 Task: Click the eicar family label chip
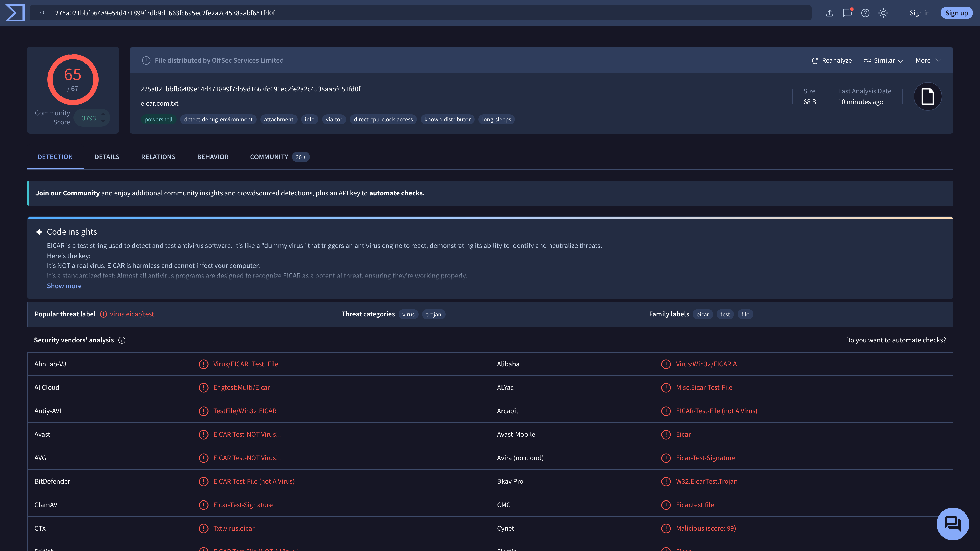(703, 315)
